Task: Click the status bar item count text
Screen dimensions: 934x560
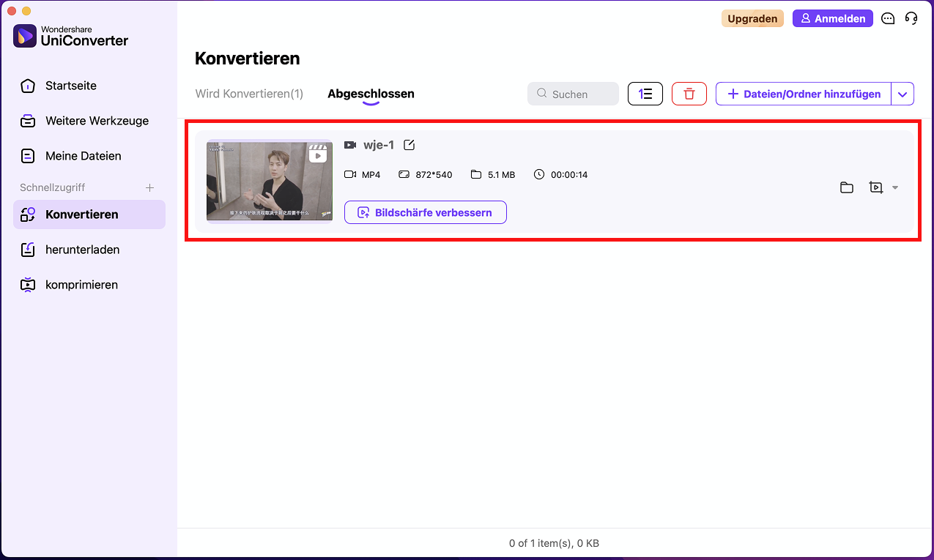Action: 555,543
